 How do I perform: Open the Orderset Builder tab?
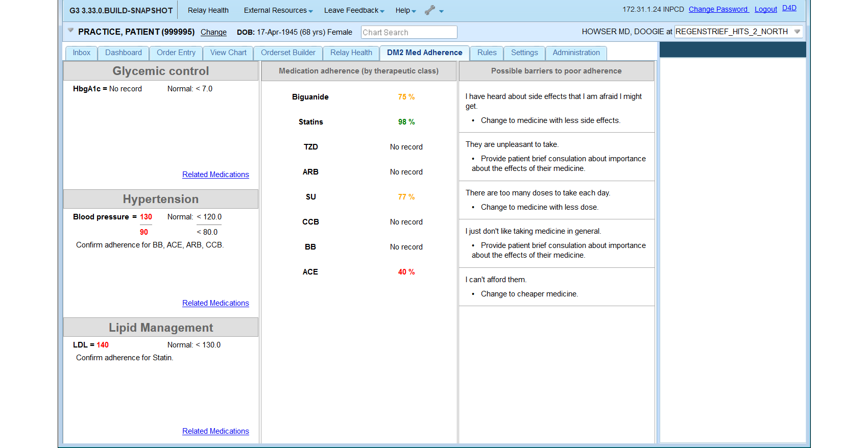(x=288, y=53)
